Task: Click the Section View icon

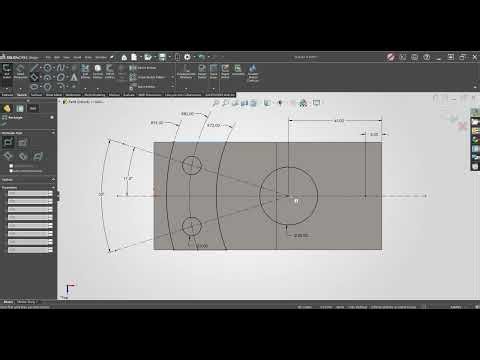Action: [x=244, y=103]
